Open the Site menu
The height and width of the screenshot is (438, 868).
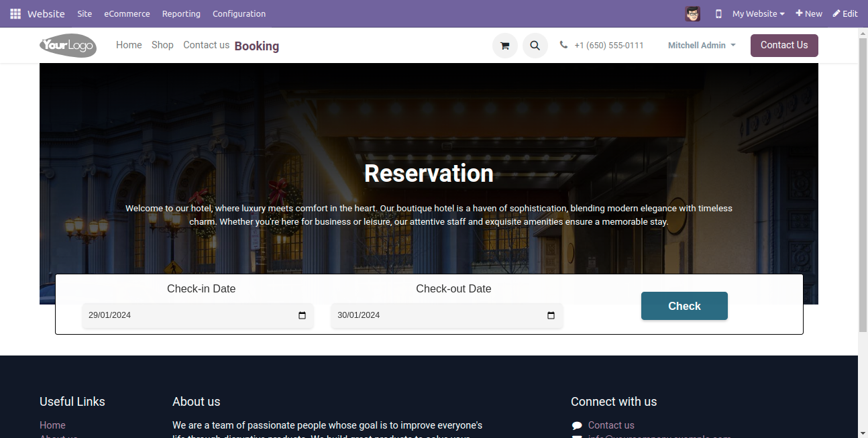85,13
